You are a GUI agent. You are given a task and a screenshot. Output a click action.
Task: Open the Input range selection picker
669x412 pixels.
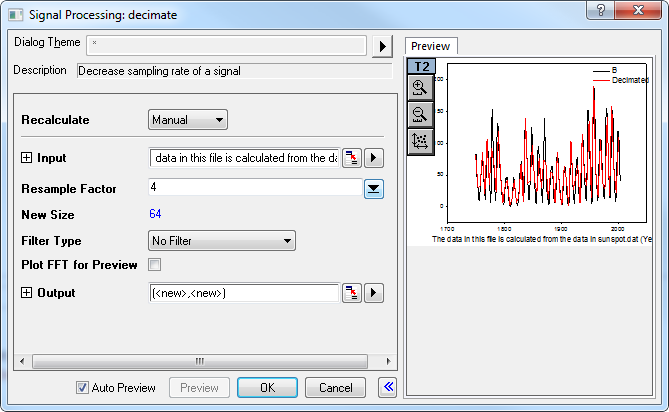pos(352,158)
